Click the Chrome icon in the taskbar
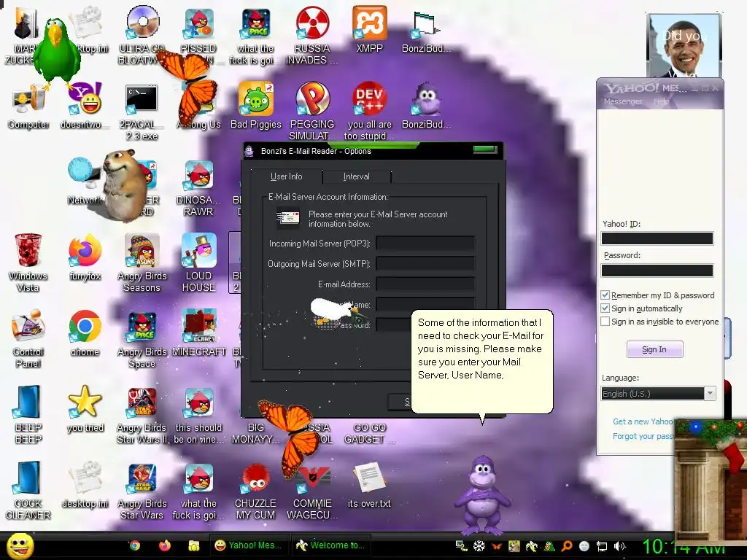Image resolution: width=747 pixels, height=560 pixels. coord(135,545)
